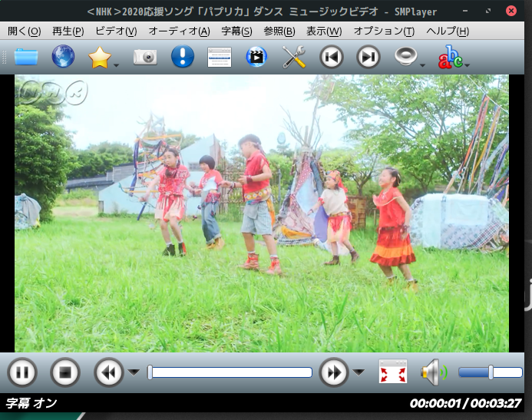Open the オプション(T) menu

(x=384, y=31)
